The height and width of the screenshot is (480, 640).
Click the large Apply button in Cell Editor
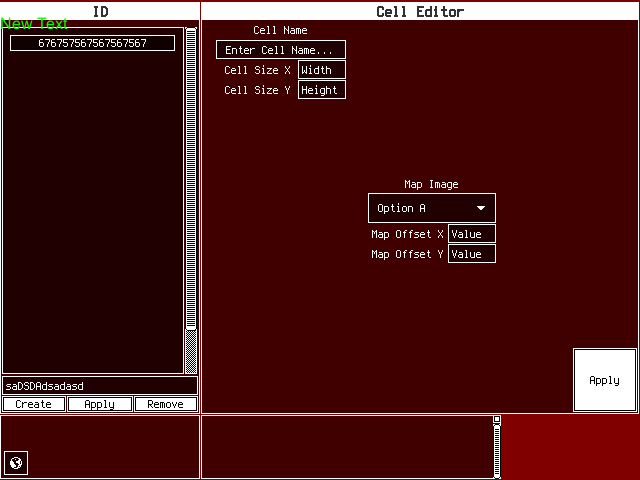pyautogui.click(x=604, y=380)
